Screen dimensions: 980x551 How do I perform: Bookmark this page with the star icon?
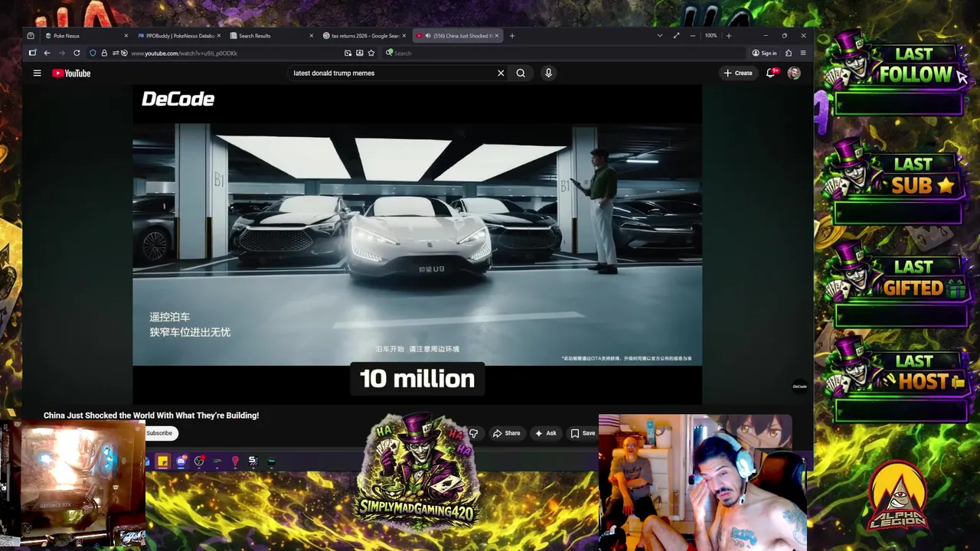point(371,53)
